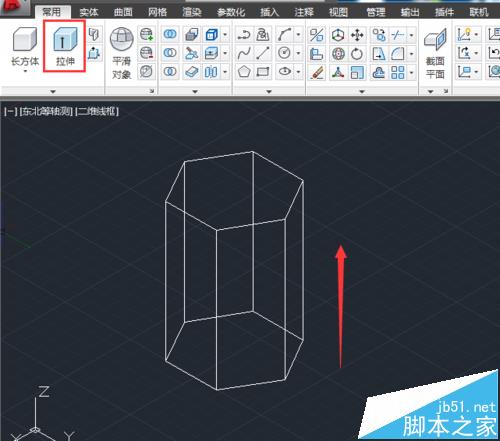The height and width of the screenshot is (441, 500).
Task: Select the Slice solid icon
Action: tap(192, 53)
